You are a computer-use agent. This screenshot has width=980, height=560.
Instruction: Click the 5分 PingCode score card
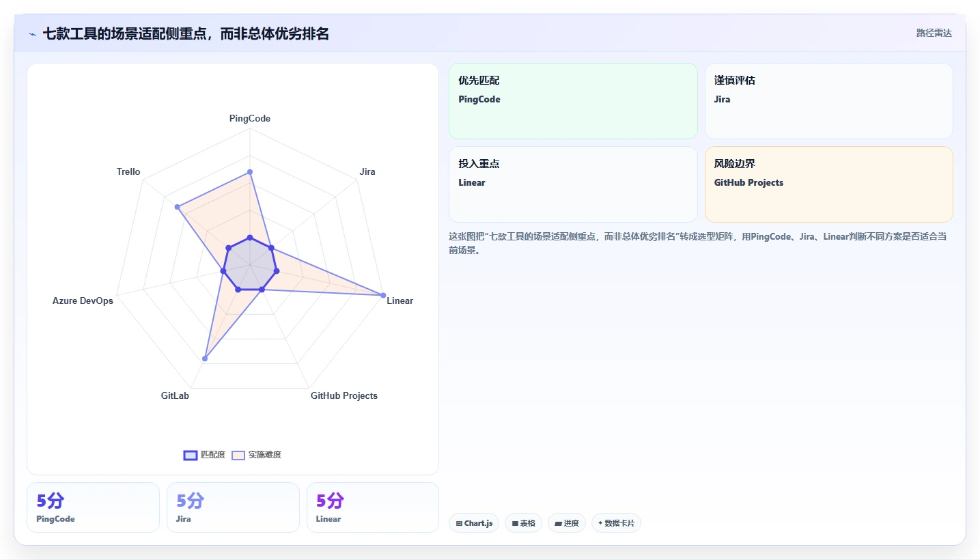pos(93,507)
